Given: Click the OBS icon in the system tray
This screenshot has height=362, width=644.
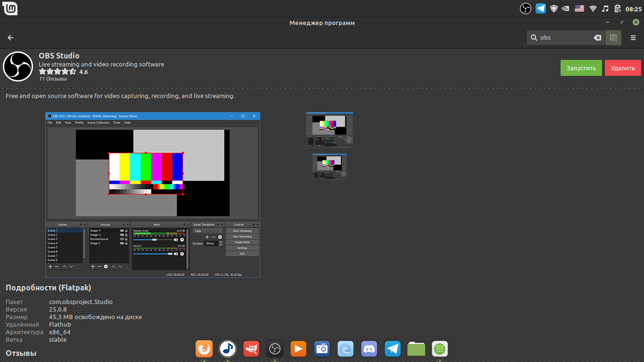Looking at the screenshot, I should pos(525,8).
